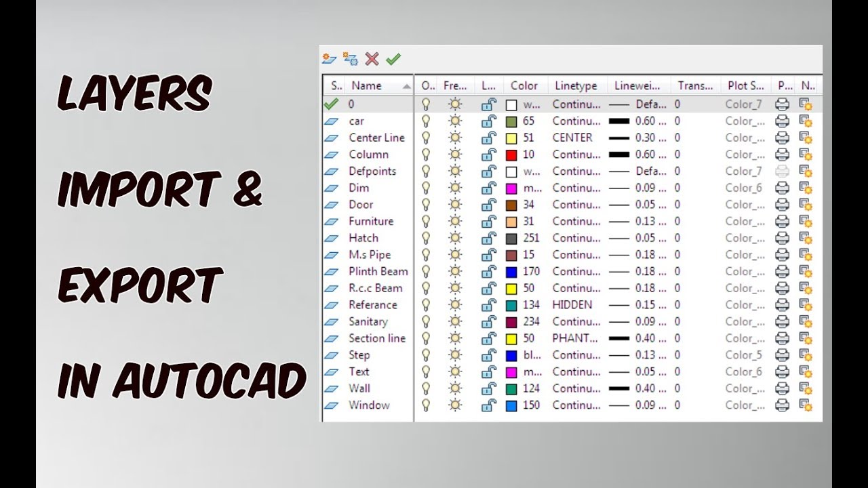Click New VP Freeze icon for car
Viewport: 868px width, 488px height.
(x=806, y=121)
